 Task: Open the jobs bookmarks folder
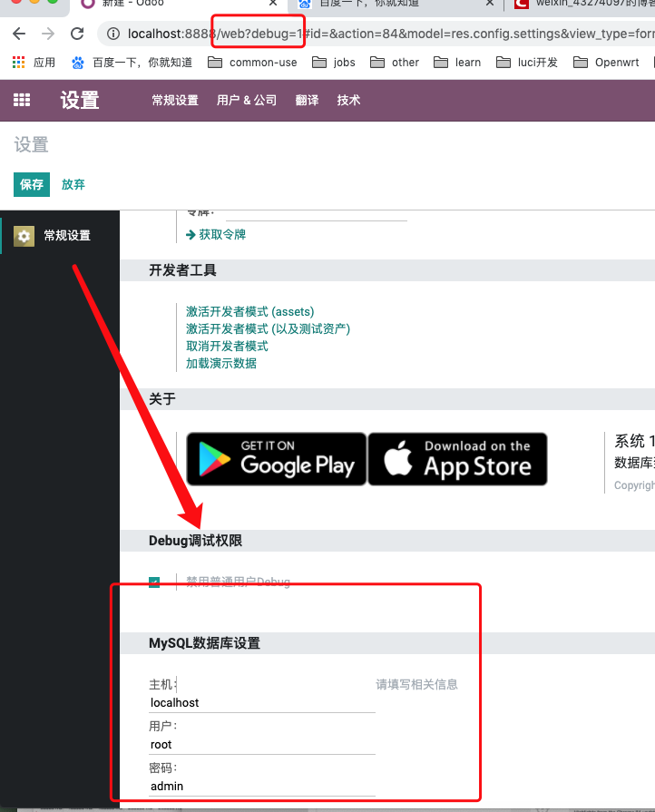click(x=334, y=63)
